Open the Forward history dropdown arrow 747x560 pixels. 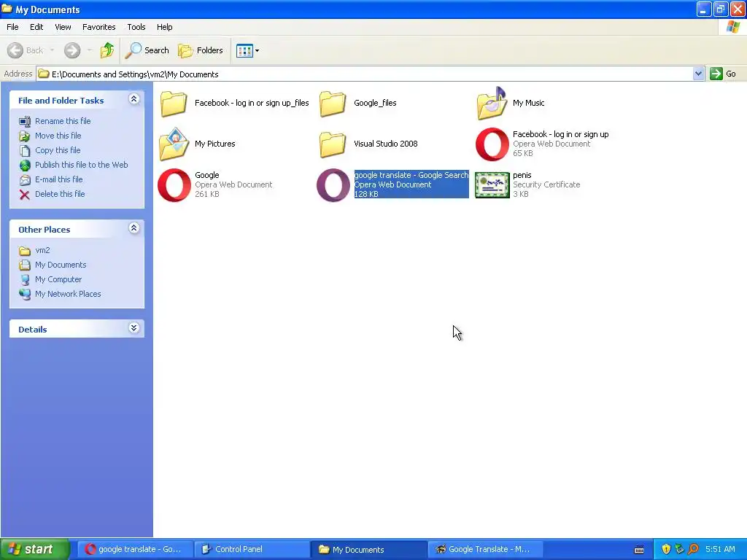point(90,50)
